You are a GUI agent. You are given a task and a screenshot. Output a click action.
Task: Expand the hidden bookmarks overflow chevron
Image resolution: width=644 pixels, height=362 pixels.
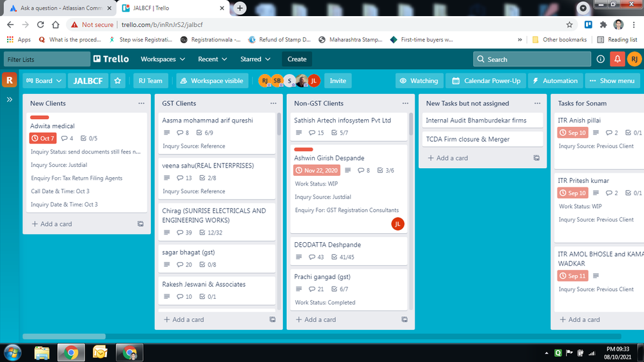click(x=520, y=40)
